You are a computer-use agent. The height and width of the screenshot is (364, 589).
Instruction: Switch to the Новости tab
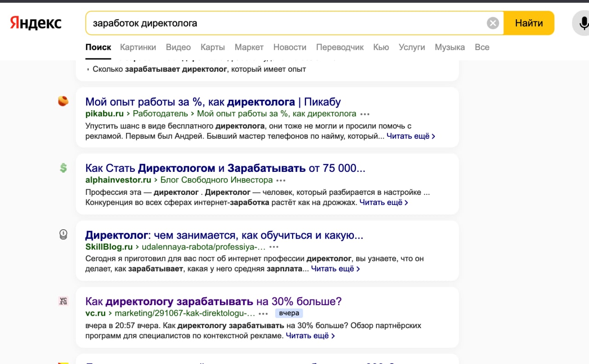290,47
